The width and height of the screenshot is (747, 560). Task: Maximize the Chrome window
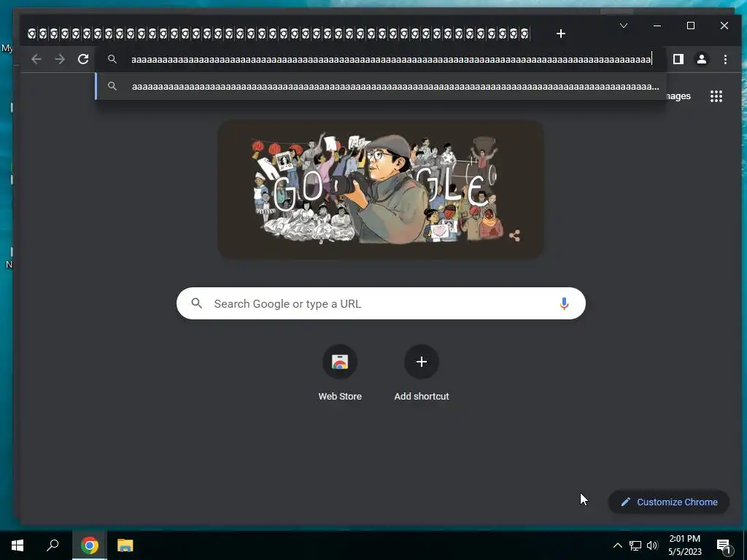coord(690,26)
